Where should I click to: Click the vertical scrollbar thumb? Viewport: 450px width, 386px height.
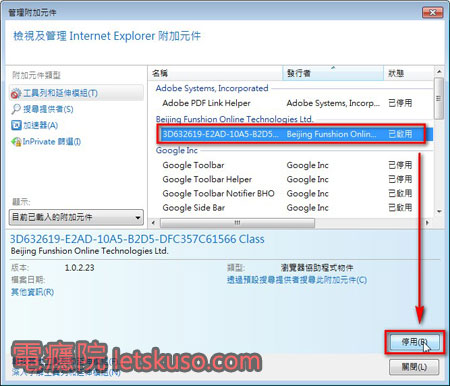coord(439,98)
